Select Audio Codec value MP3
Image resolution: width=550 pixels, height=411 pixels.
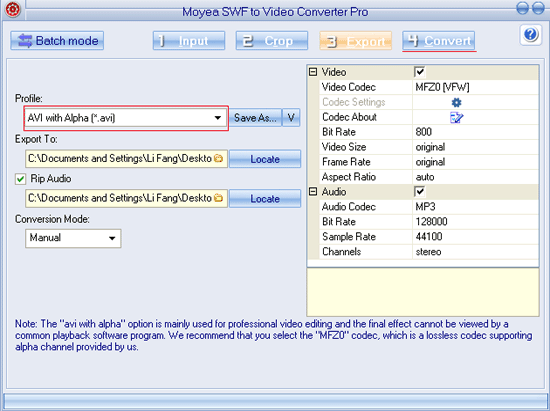(x=475, y=207)
